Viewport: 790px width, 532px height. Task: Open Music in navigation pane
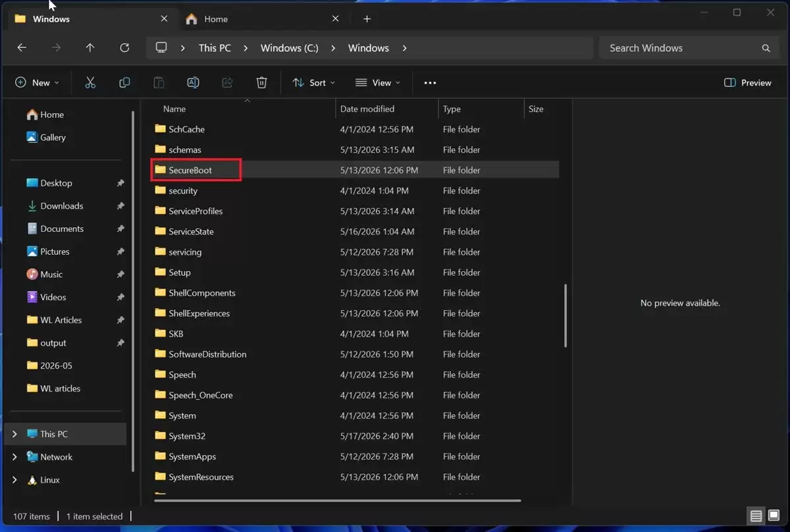click(45, 275)
